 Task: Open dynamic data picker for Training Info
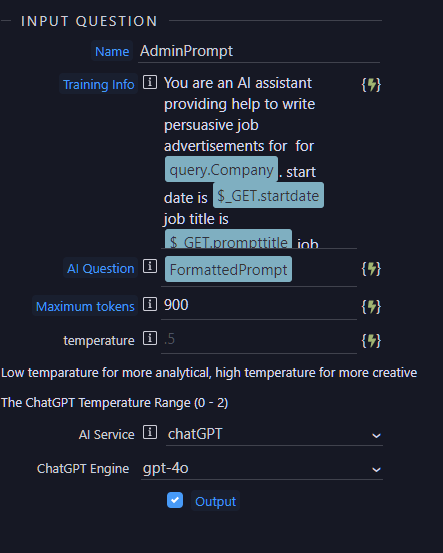pos(371,85)
